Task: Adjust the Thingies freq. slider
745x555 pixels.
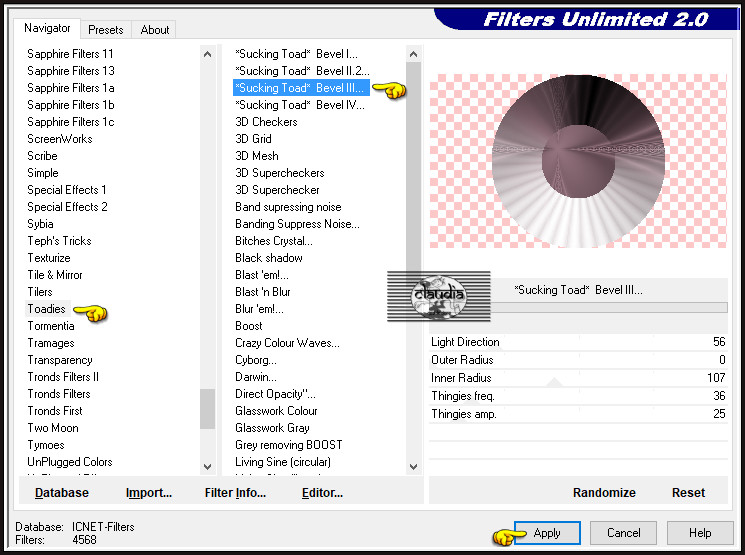Action: click(578, 396)
